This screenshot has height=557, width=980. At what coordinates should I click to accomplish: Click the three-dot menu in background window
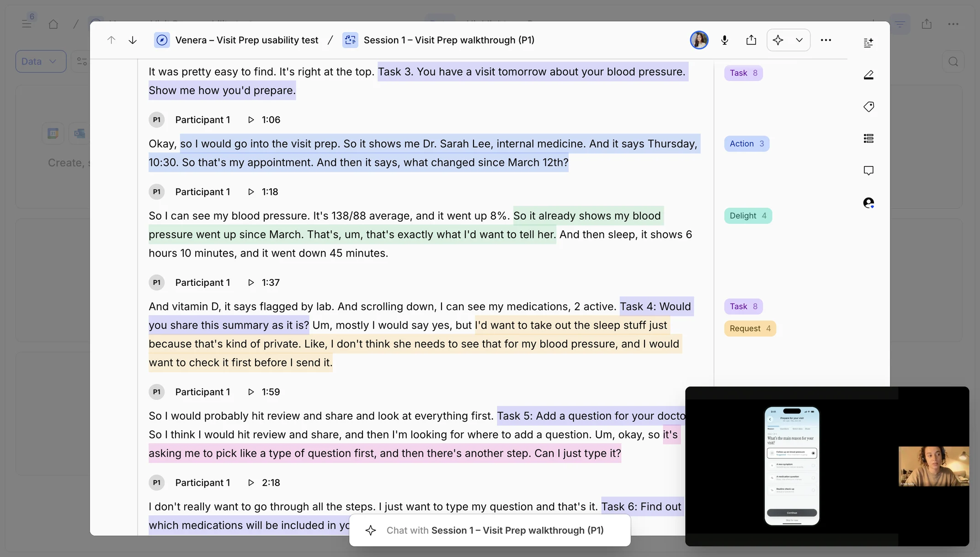pos(953,24)
